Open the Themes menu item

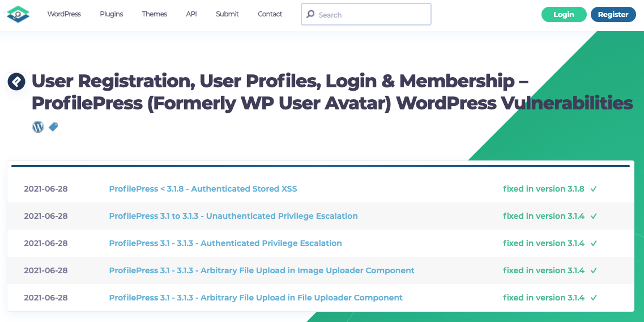coord(155,14)
